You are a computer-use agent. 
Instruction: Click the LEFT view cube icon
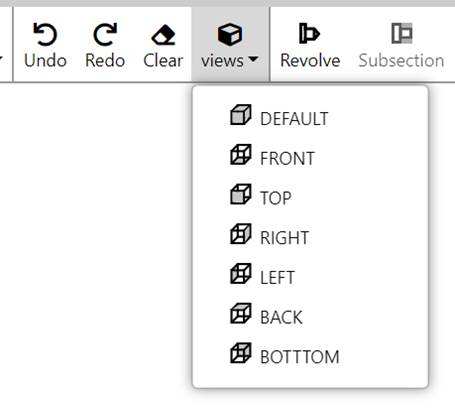[241, 273]
